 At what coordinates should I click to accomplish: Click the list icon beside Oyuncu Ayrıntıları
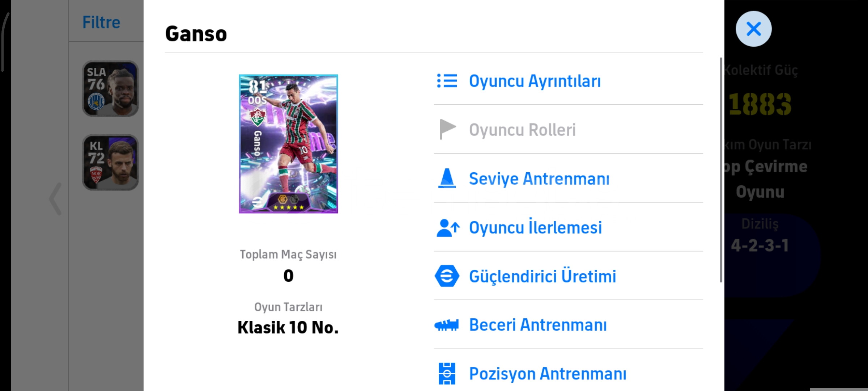[447, 81]
